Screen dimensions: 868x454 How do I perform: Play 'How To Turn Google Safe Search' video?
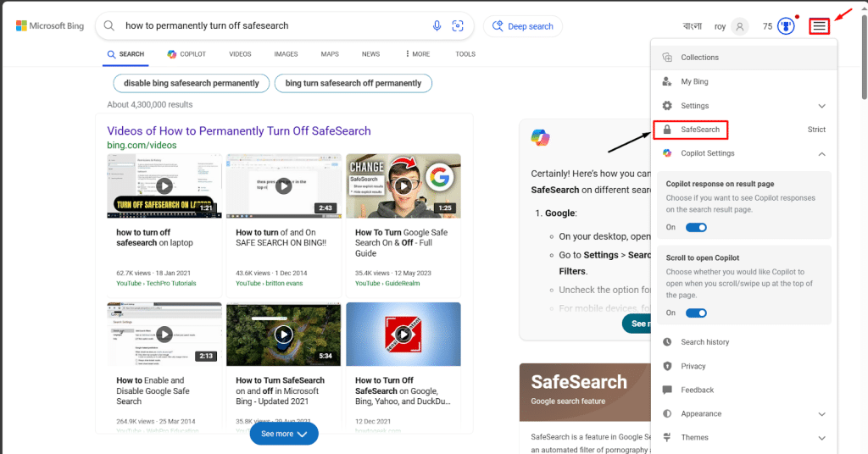coord(403,185)
